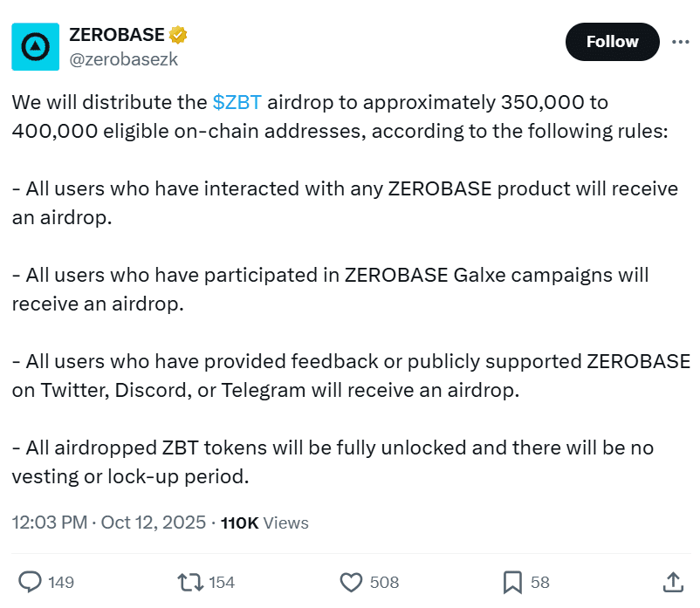700x608 pixels.
Task: Open the three-dot more options menu
Action: [x=680, y=42]
